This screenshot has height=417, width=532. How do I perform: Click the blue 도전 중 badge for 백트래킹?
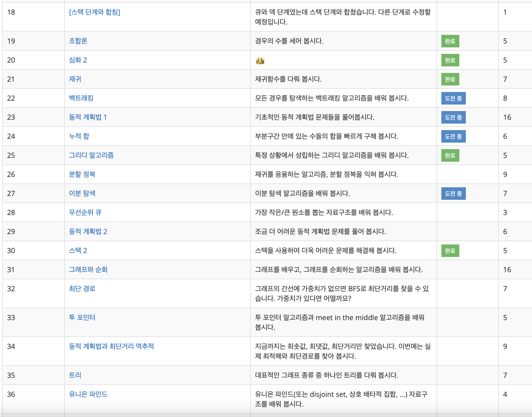pos(453,98)
